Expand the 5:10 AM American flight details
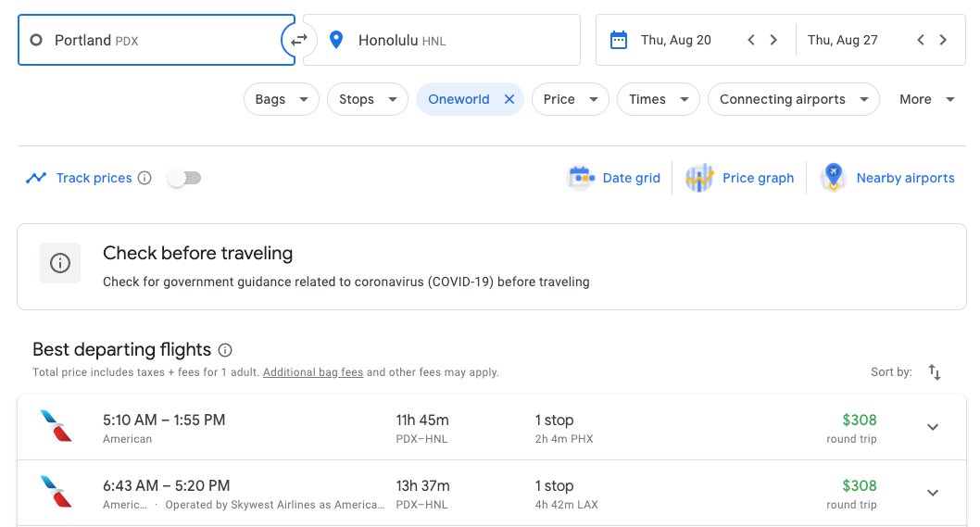 click(x=933, y=427)
